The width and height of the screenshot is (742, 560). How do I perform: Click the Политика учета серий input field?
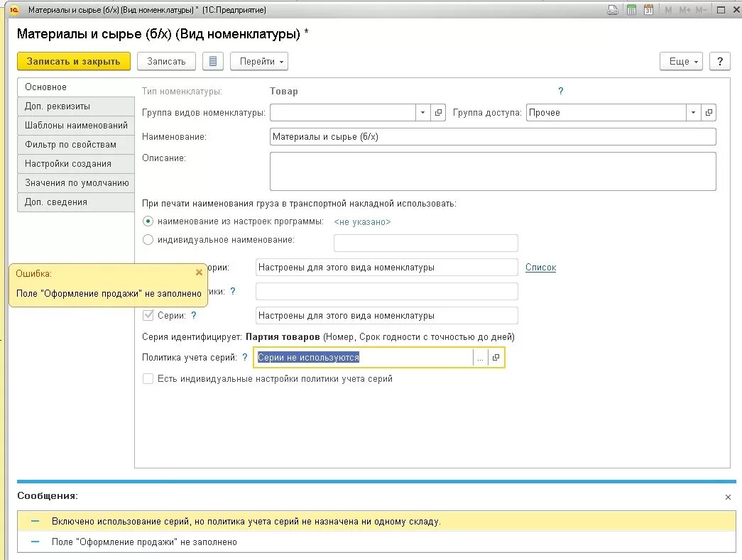[x=364, y=358]
